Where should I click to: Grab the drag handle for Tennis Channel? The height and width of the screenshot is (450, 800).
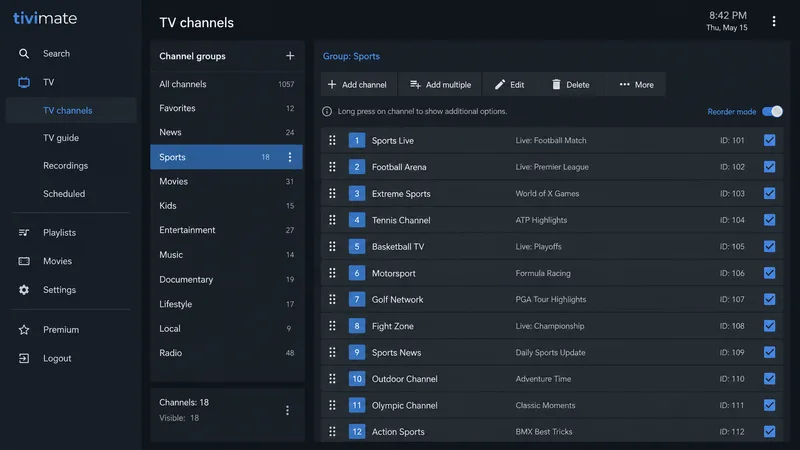click(332, 220)
